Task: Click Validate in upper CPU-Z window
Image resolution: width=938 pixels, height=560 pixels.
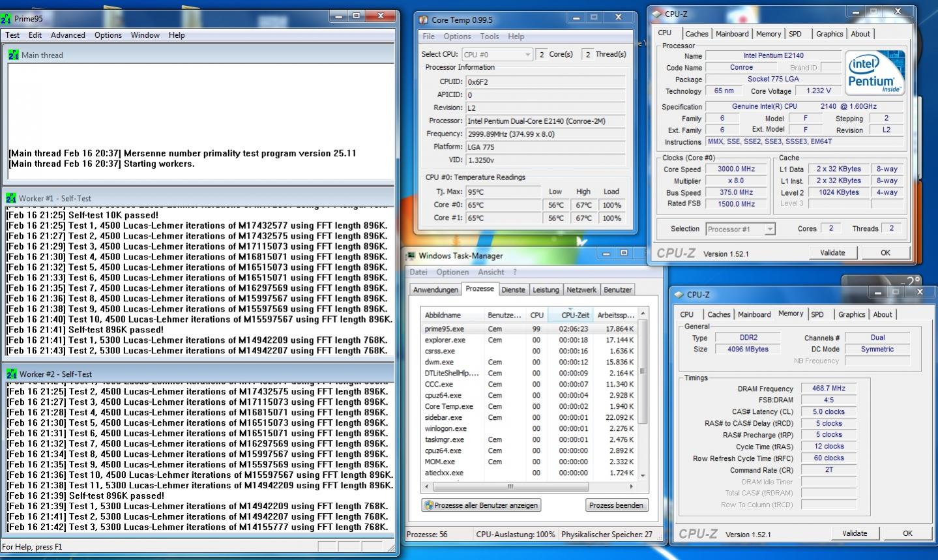Action: (x=832, y=253)
